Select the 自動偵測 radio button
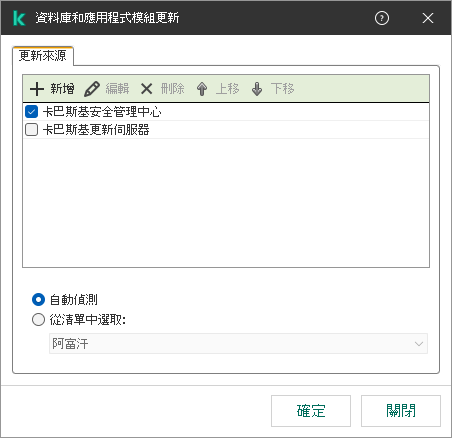This screenshot has height=438, width=452. click(38, 299)
